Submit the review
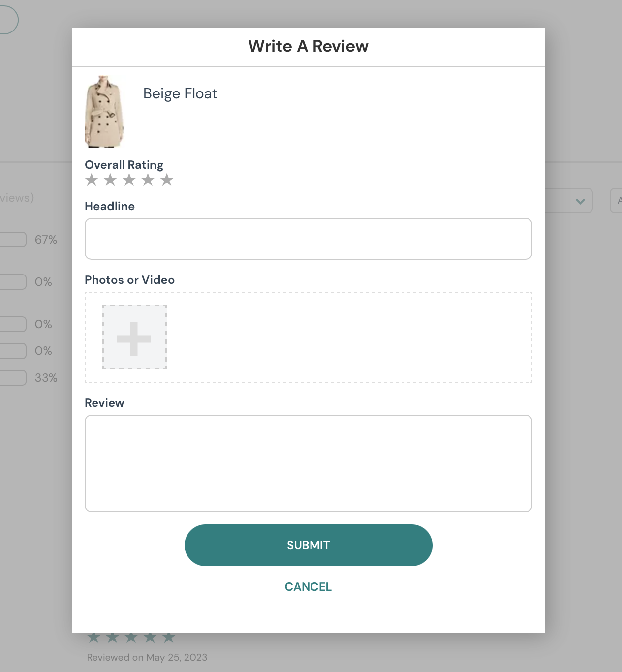The height and width of the screenshot is (672, 622). tap(308, 545)
